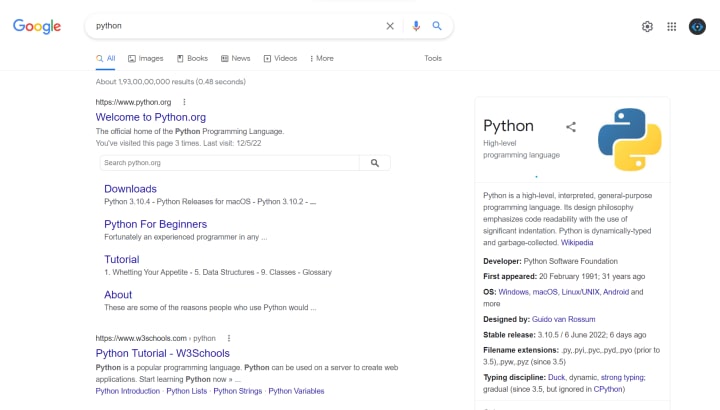
Task: Clear the search box text
Action: [390, 26]
